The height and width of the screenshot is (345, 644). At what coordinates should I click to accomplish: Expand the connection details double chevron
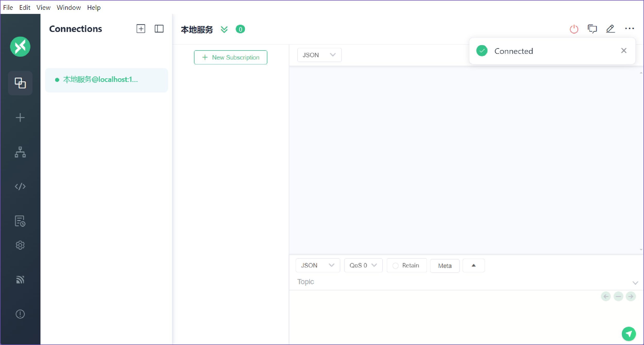pyautogui.click(x=224, y=29)
